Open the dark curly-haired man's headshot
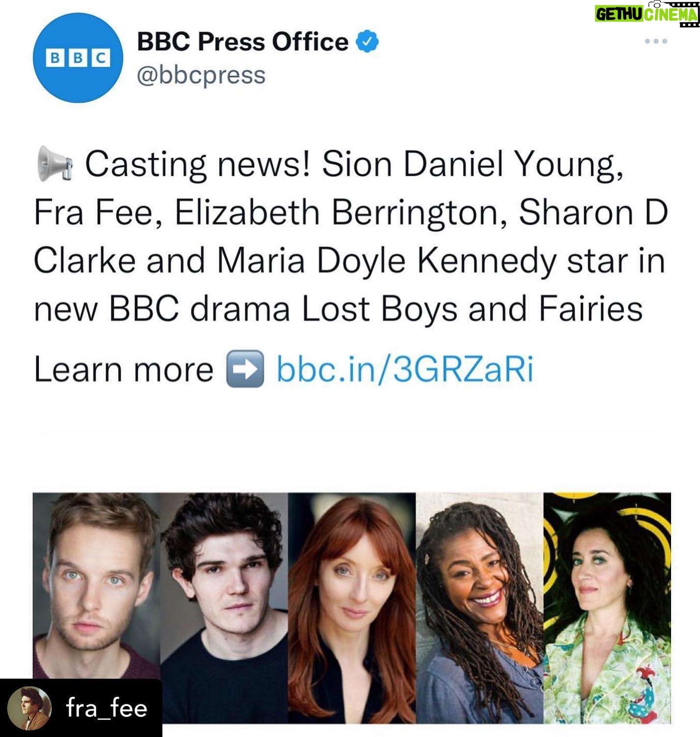The height and width of the screenshot is (737, 700). point(224,608)
